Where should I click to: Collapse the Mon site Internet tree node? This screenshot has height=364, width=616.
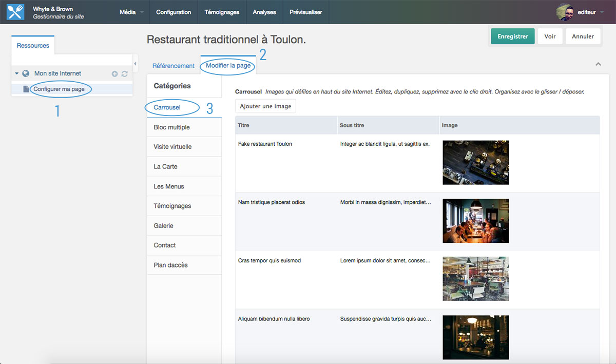tap(17, 73)
